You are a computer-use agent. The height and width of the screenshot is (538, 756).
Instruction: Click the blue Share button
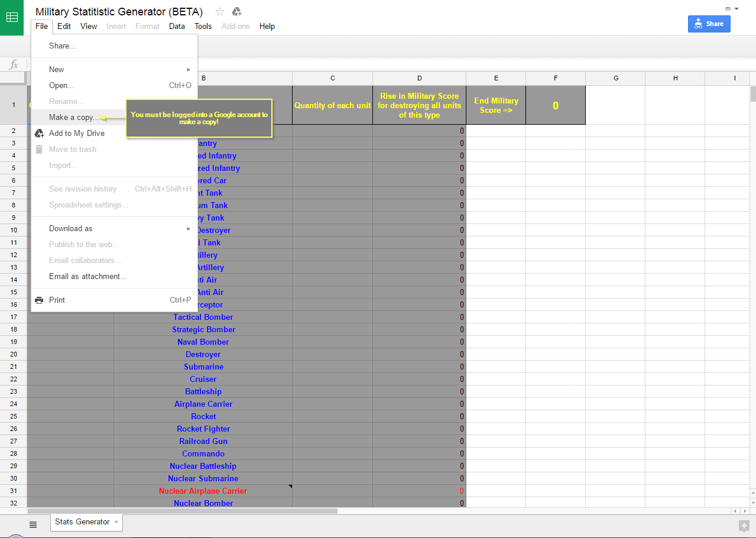click(x=709, y=24)
